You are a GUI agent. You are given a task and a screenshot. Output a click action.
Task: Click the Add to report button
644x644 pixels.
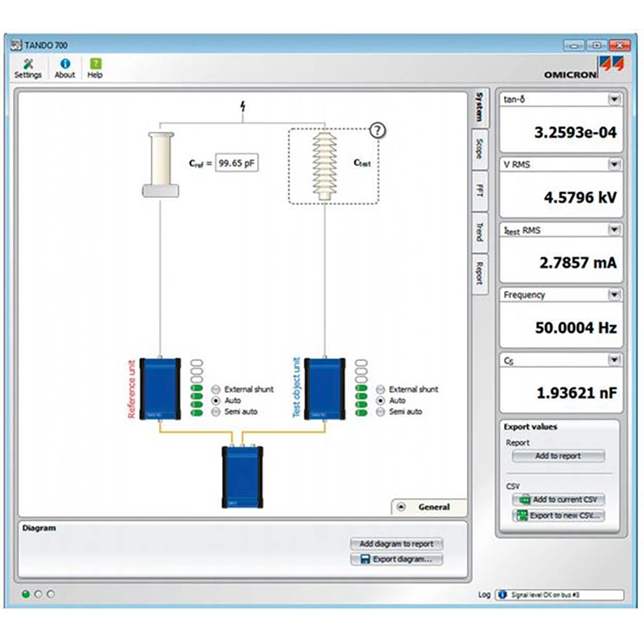pyautogui.click(x=558, y=456)
